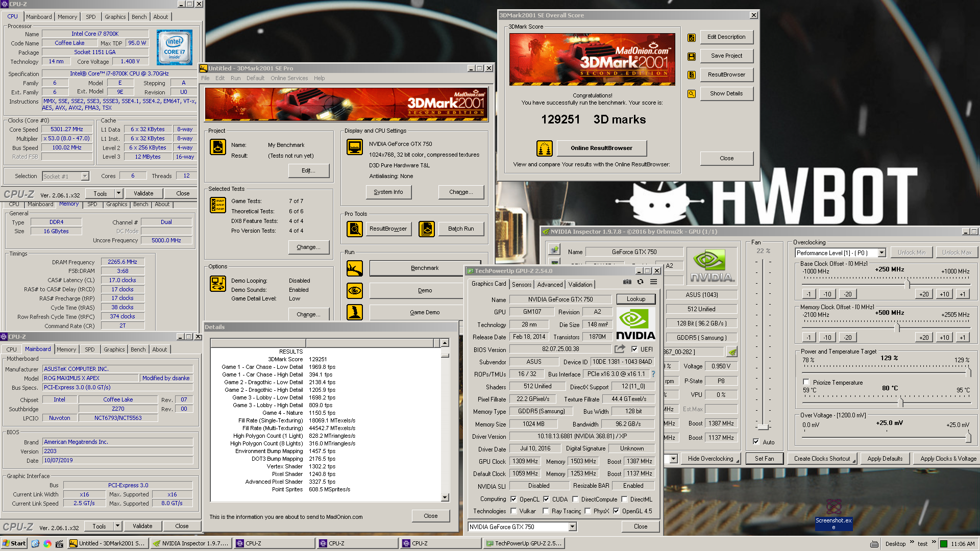Open the Socket #1 selection dropdown
Image resolution: width=980 pixels, height=551 pixels.
tap(85, 177)
